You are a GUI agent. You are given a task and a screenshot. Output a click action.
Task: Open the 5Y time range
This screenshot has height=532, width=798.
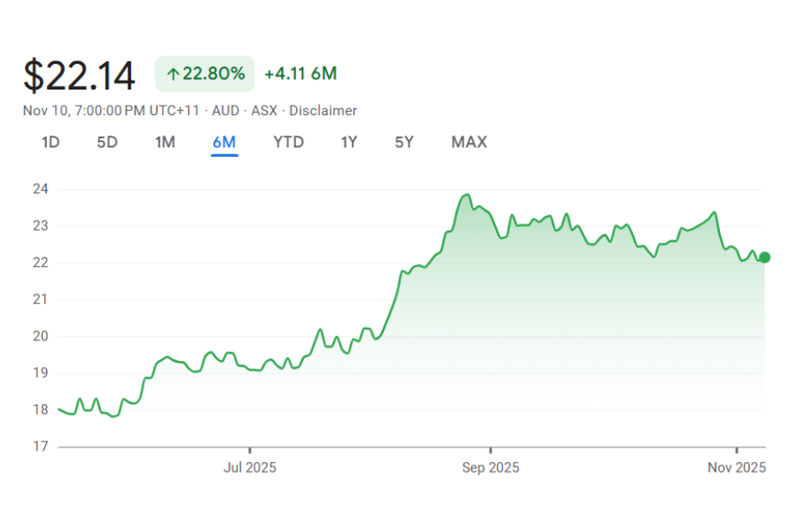pos(404,142)
